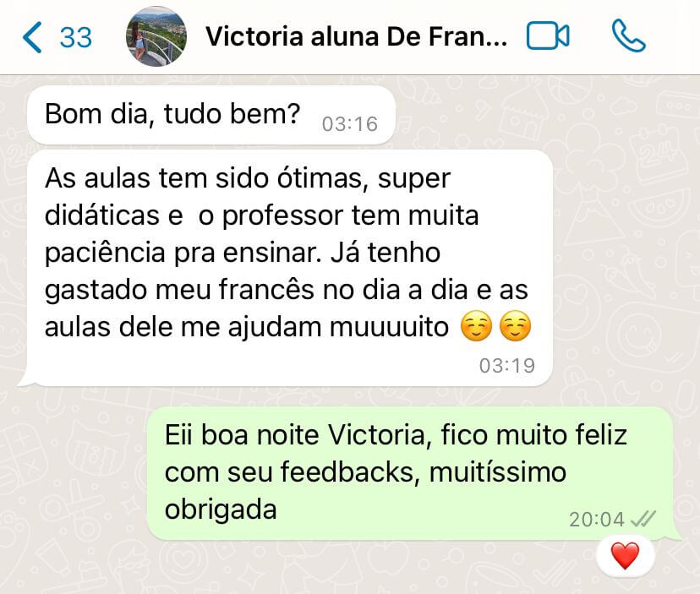
Task: Tap the red heart reaction
Action: coord(625,556)
